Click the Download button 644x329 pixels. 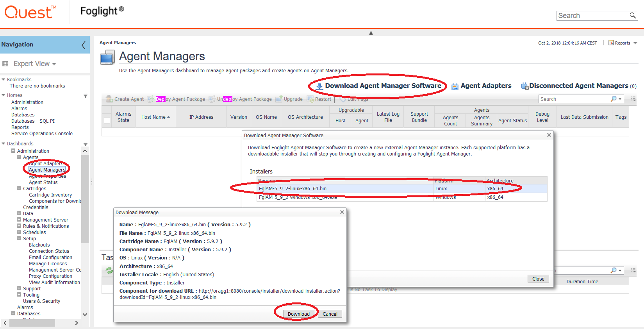point(299,314)
